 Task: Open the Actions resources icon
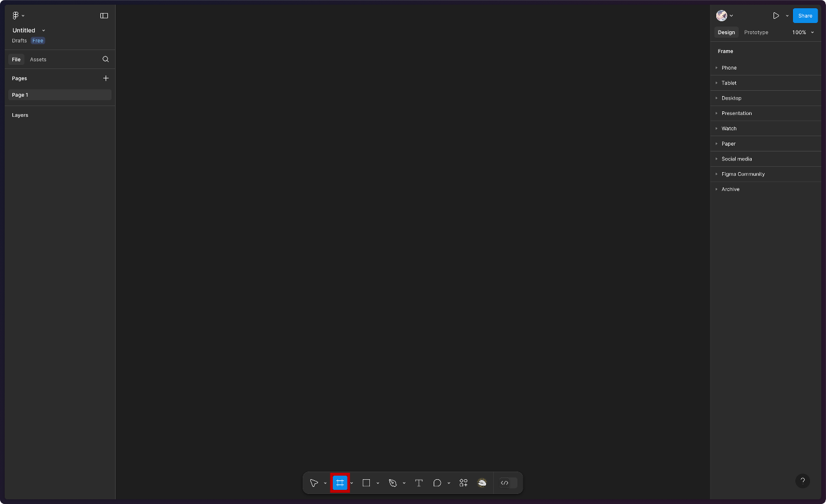[x=464, y=483]
